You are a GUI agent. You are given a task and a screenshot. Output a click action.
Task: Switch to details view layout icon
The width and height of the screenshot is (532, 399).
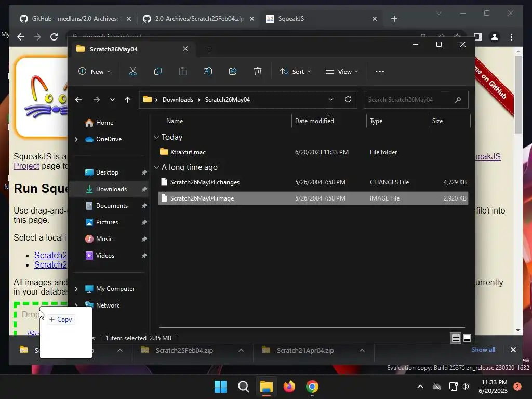[456, 338]
